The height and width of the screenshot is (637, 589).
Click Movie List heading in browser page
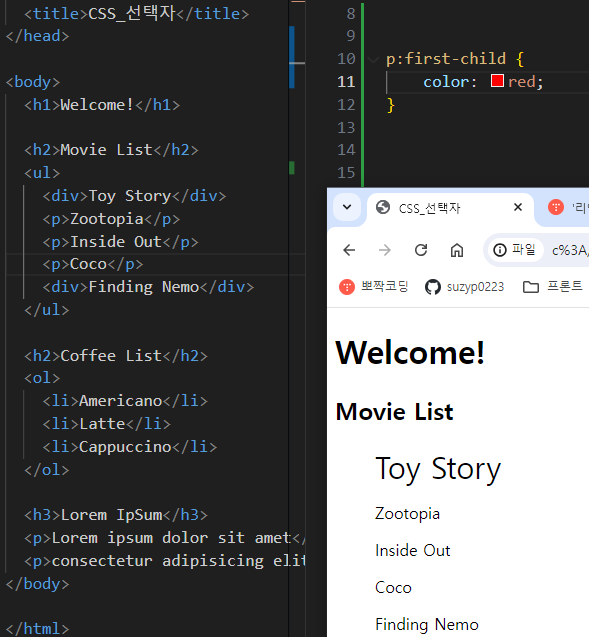(394, 412)
